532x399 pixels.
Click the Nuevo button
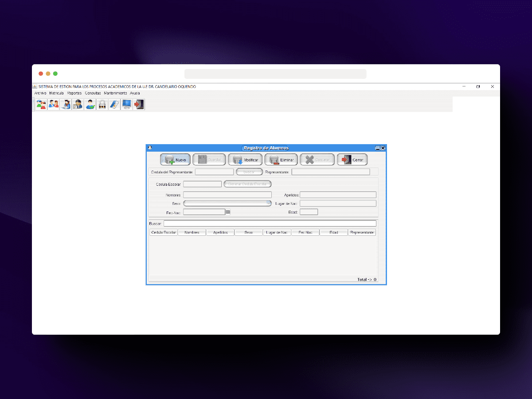(175, 160)
